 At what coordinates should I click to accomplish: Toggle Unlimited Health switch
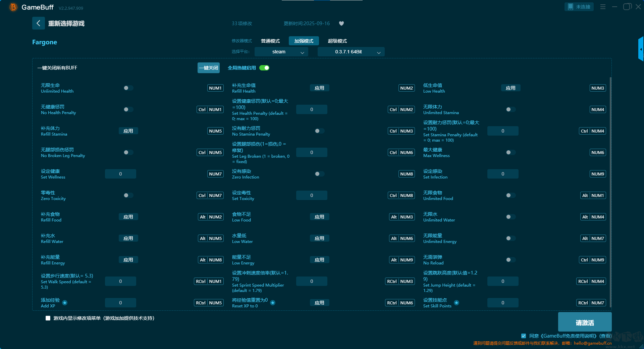[128, 88]
